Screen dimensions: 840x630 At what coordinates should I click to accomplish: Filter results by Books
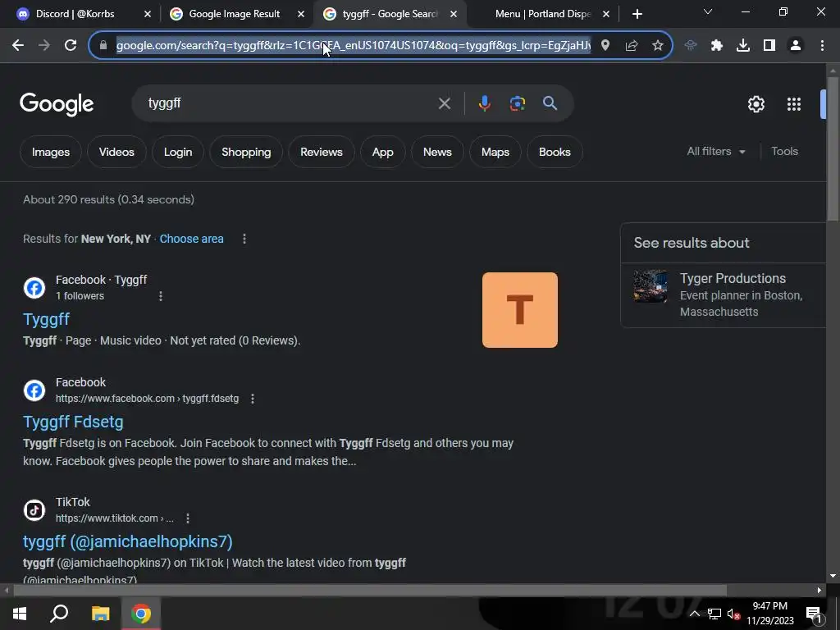[555, 152]
